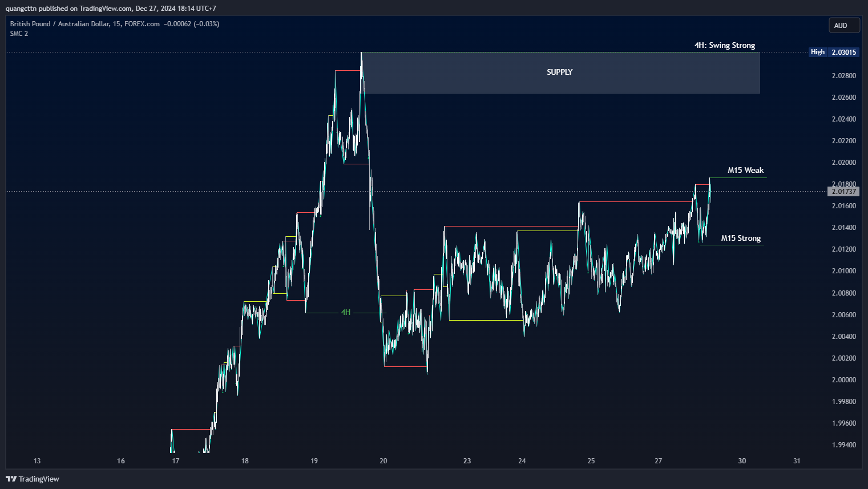Image resolution: width=868 pixels, height=489 pixels.
Task: Click the 'M15 Strong' label
Action: (x=741, y=238)
